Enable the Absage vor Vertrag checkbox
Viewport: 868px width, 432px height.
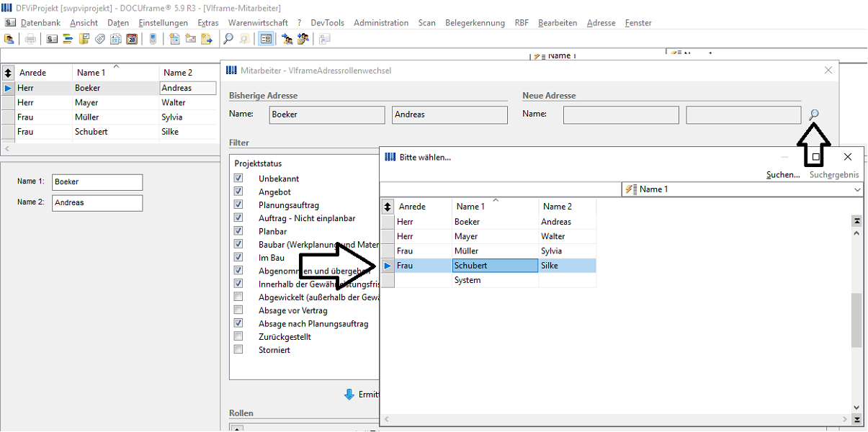238,310
